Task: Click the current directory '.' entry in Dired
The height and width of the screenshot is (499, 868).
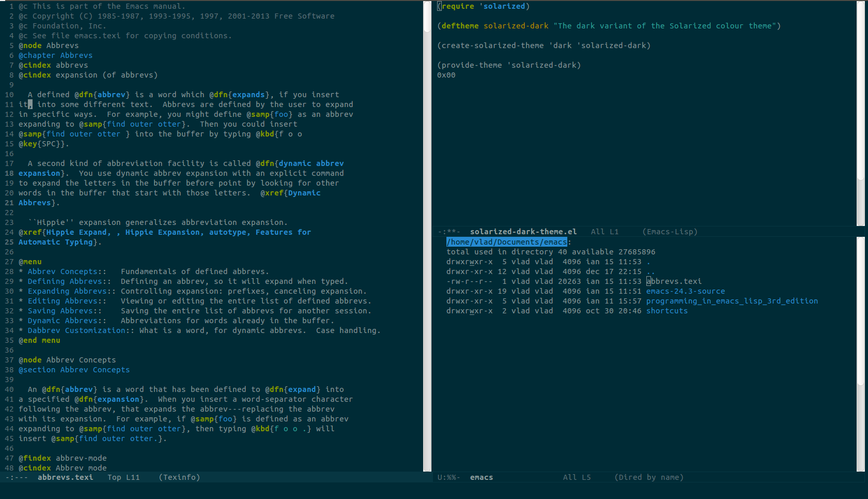Action: click(648, 262)
